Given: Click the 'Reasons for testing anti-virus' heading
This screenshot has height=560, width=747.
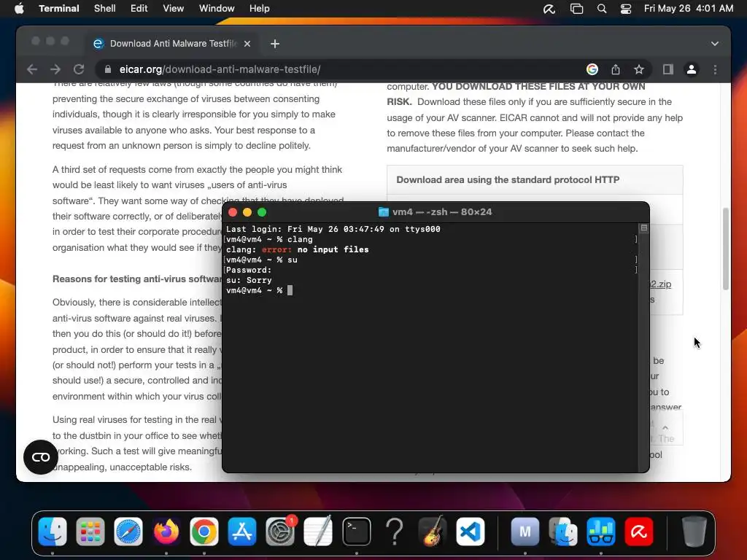Looking at the screenshot, I should (x=137, y=279).
